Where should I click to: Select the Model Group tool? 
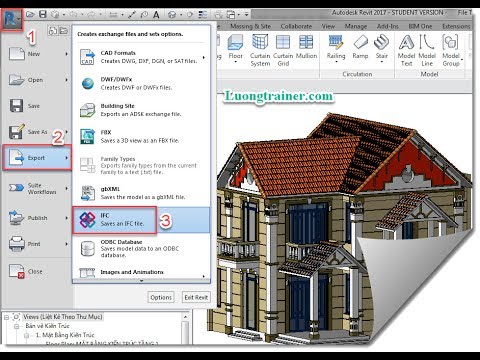pyautogui.click(x=451, y=50)
